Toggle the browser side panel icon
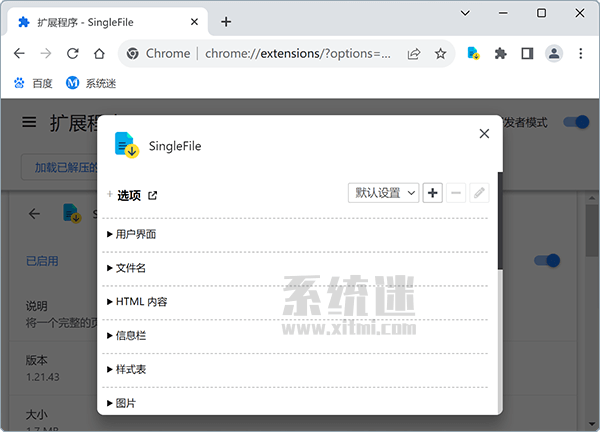The height and width of the screenshot is (432, 600). point(527,54)
